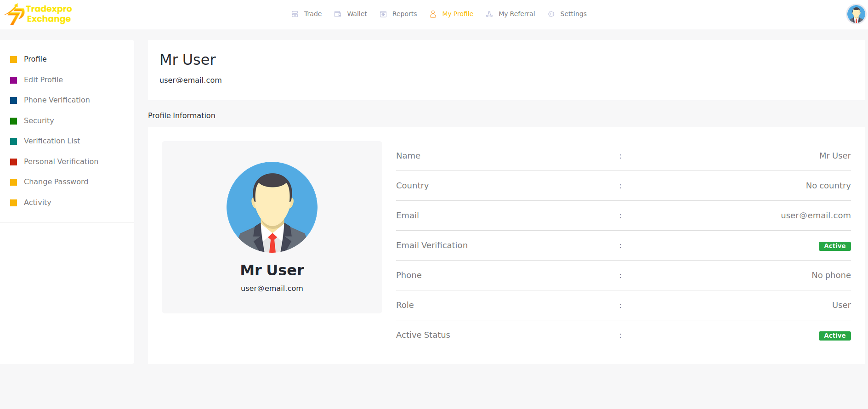868x409 pixels.
Task: Go to Change Password
Action: point(56,182)
